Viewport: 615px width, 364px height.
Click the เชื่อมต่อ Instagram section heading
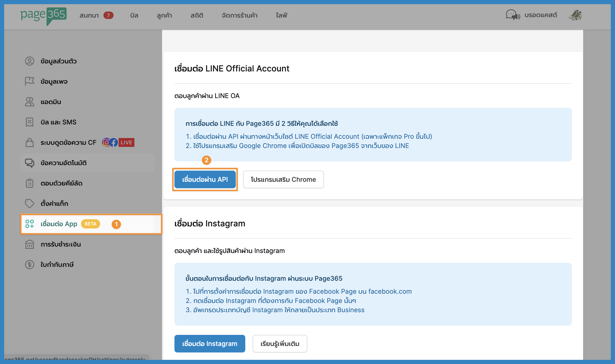210,223
